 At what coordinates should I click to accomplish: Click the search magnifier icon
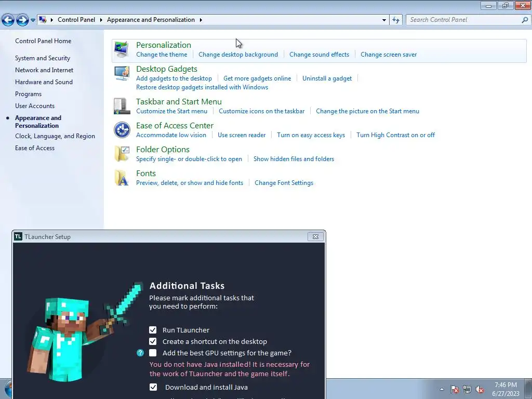525,20
